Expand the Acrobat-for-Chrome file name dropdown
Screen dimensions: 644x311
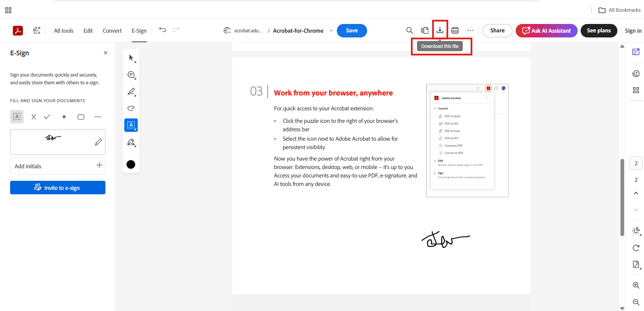[x=331, y=31]
